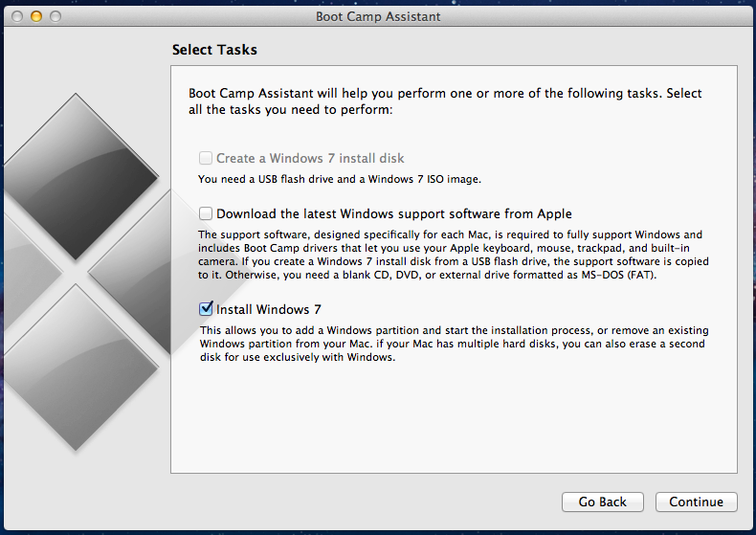
Task: Click the grayed-out zoom window button
Action: pyautogui.click(x=56, y=16)
